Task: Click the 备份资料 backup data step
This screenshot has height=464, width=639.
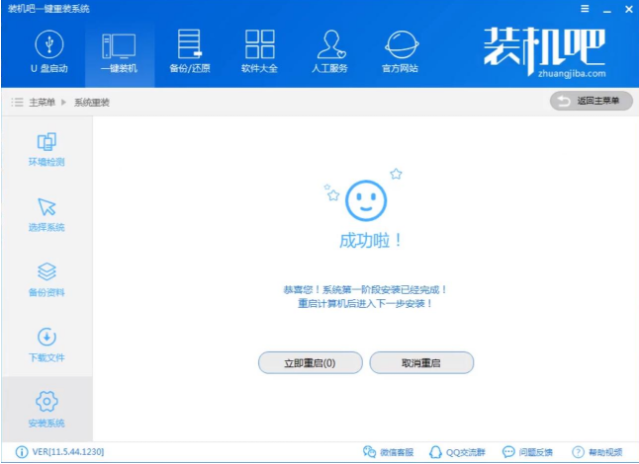Action: point(47,280)
